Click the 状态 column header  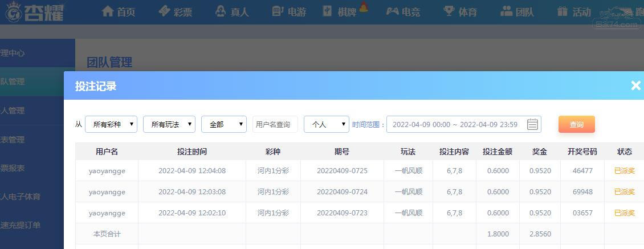click(x=624, y=152)
